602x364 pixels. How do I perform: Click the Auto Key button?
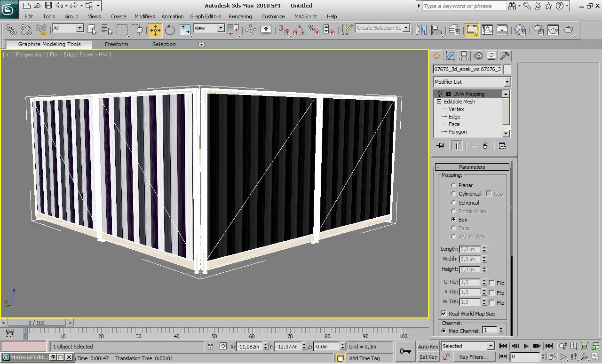point(428,347)
